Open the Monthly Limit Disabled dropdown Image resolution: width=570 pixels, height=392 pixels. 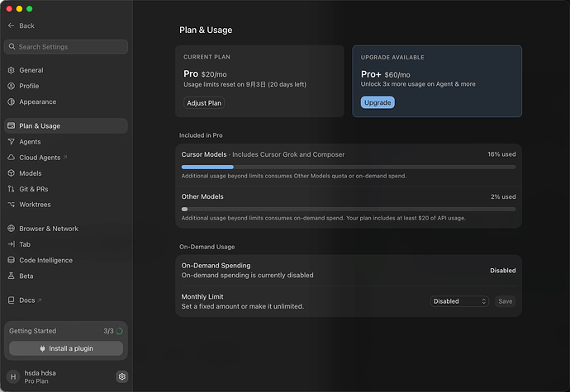point(459,301)
